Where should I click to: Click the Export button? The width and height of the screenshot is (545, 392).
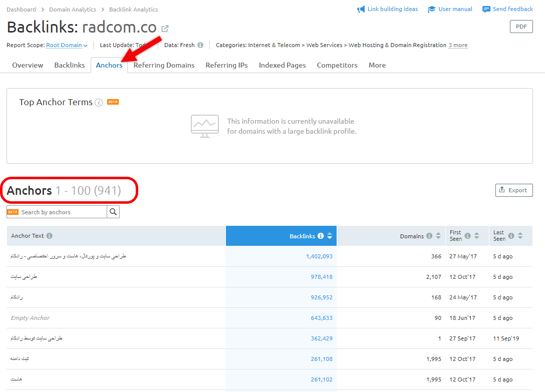click(x=513, y=190)
